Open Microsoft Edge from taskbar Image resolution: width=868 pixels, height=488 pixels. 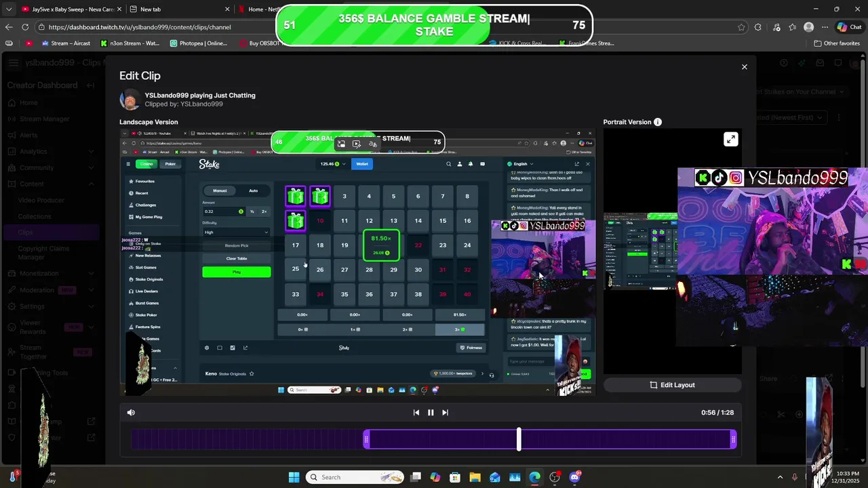tap(535, 477)
